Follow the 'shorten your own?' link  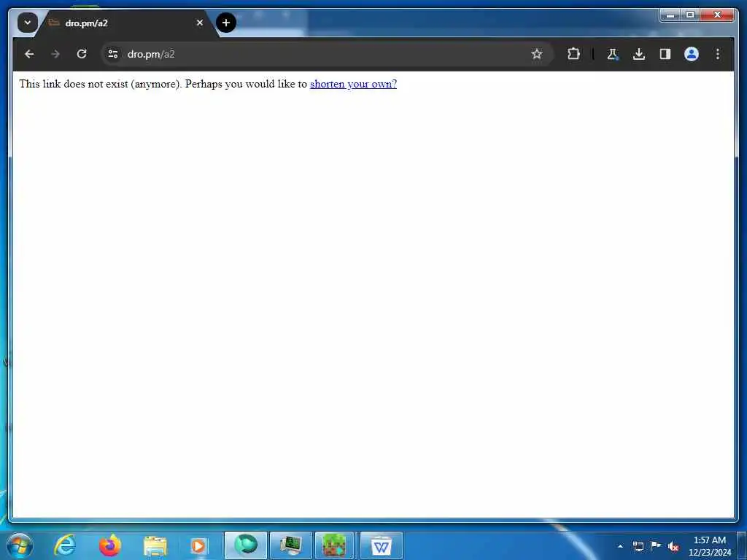tap(353, 84)
